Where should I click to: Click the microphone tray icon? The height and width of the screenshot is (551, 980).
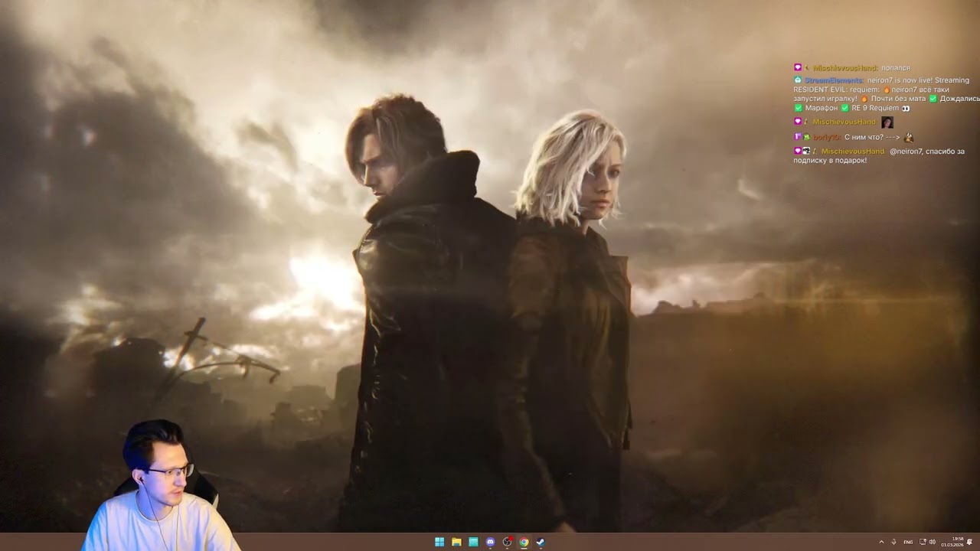(893, 542)
